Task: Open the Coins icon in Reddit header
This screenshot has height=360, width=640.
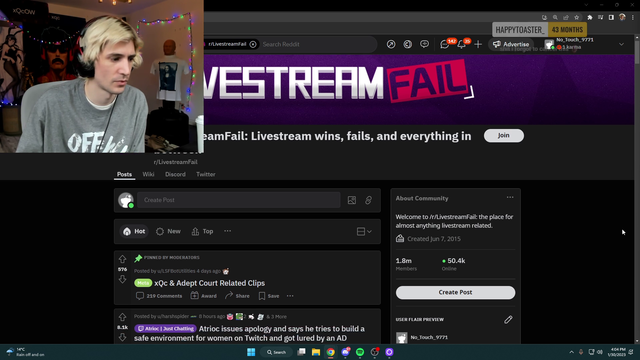Action: tap(407, 44)
